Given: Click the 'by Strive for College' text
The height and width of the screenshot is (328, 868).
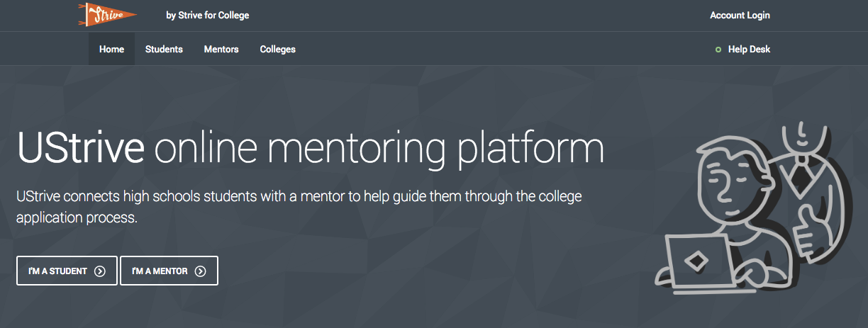Looking at the screenshot, I should [x=208, y=15].
